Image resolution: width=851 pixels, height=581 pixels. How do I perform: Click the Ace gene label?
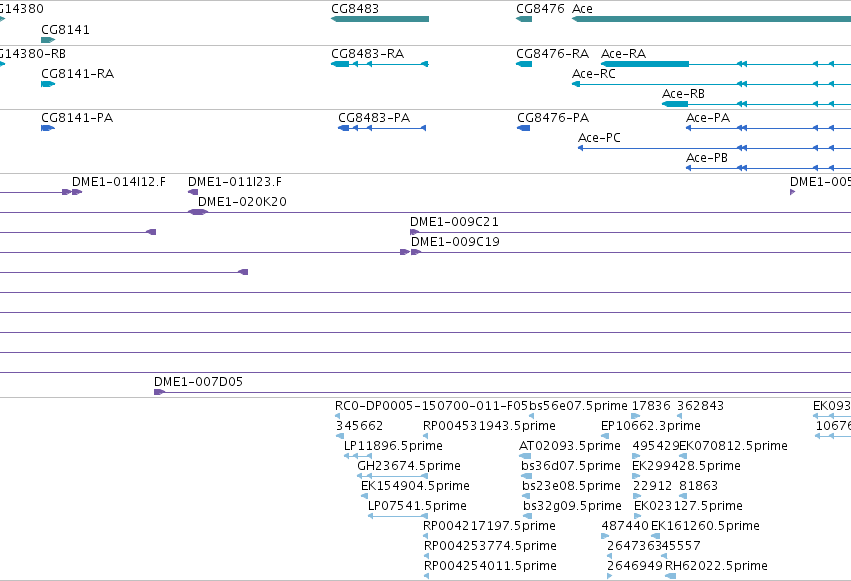pos(582,9)
